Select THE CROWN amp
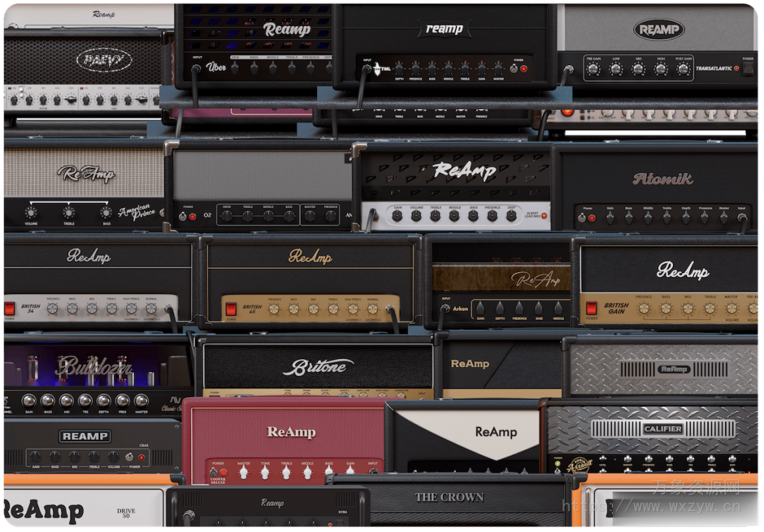 click(451, 498)
